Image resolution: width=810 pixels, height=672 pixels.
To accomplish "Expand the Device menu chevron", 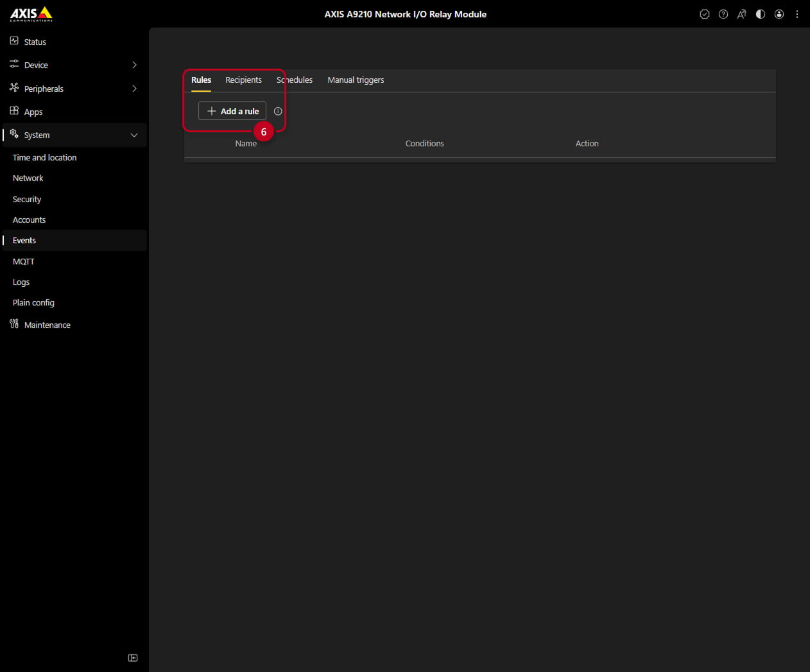I will click(134, 65).
